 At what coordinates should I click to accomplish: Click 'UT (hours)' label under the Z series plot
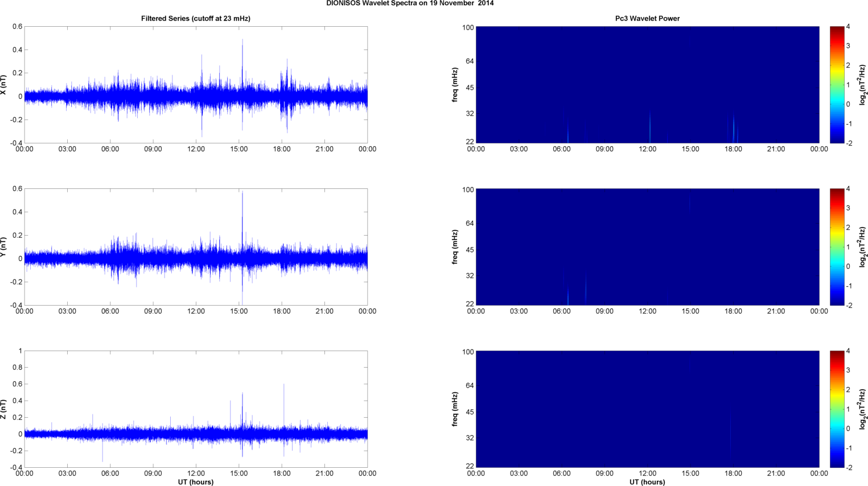pyautogui.click(x=196, y=482)
